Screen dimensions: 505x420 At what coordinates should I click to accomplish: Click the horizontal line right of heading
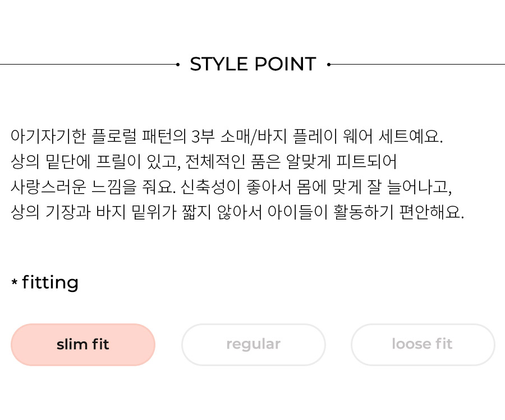[x=417, y=65]
